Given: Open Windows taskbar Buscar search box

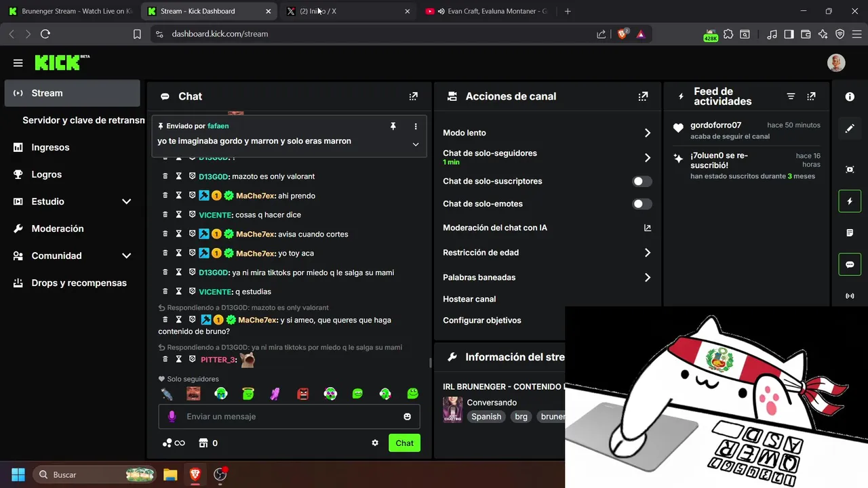Looking at the screenshot, I should click(x=95, y=474).
